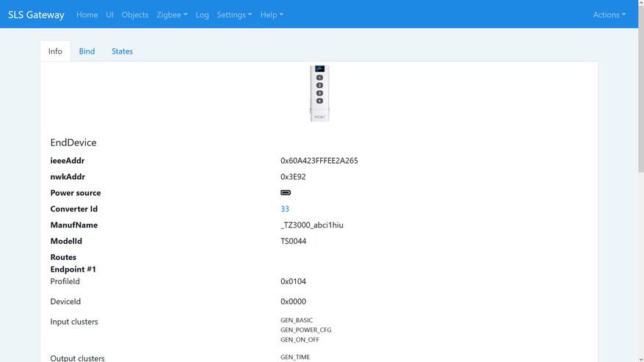
Task: Click the battery power source icon
Action: (286, 192)
